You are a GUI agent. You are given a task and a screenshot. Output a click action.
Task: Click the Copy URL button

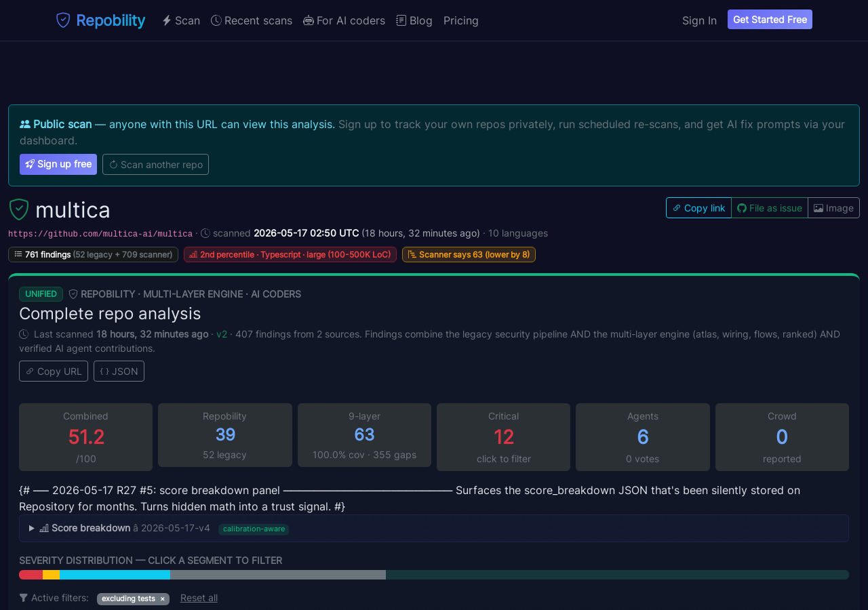click(x=54, y=371)
